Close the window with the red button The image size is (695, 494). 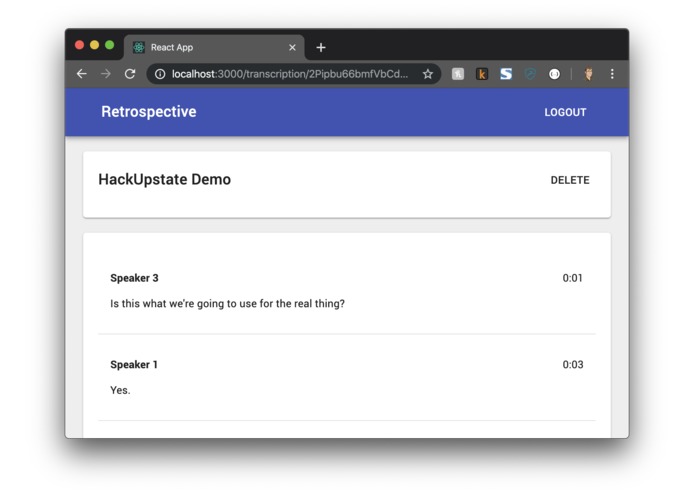(x=80, y=45)
